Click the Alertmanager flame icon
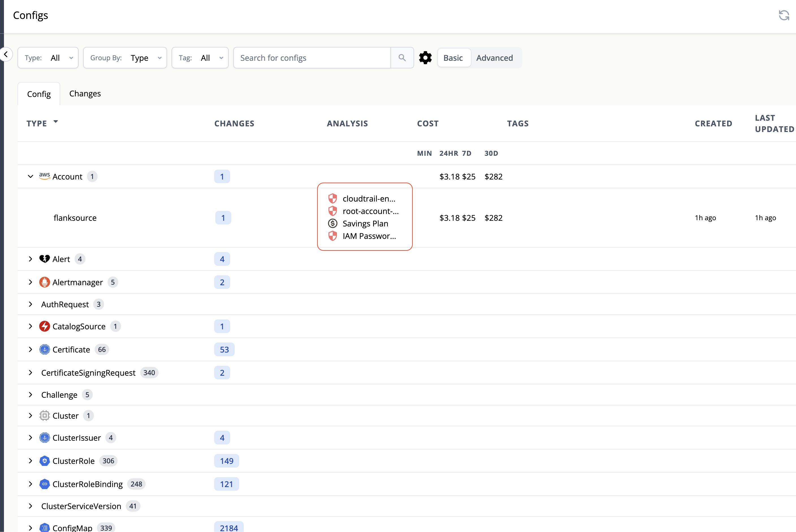 coord(44,282)
